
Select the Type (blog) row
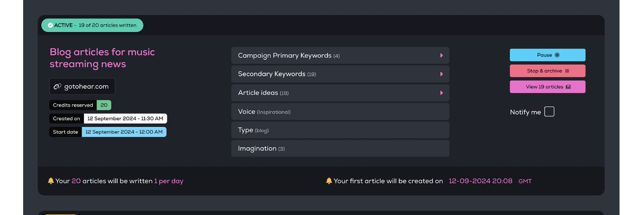click(340, 130)
